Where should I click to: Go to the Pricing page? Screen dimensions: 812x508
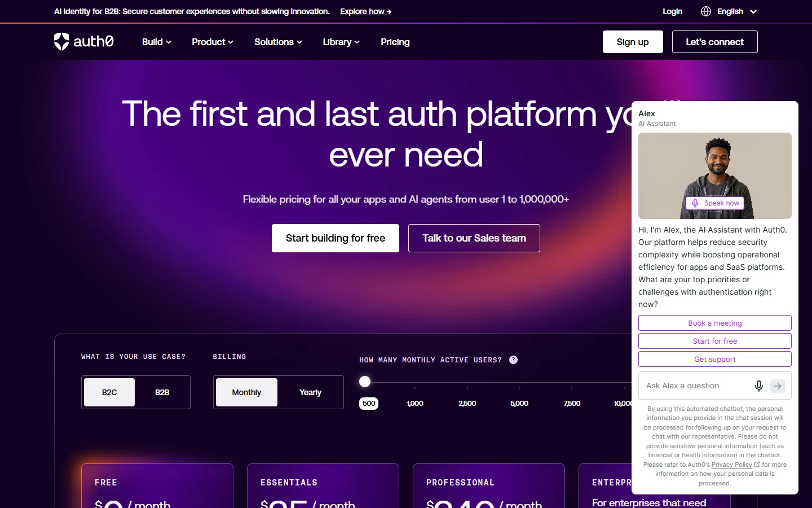click(395, 42)
